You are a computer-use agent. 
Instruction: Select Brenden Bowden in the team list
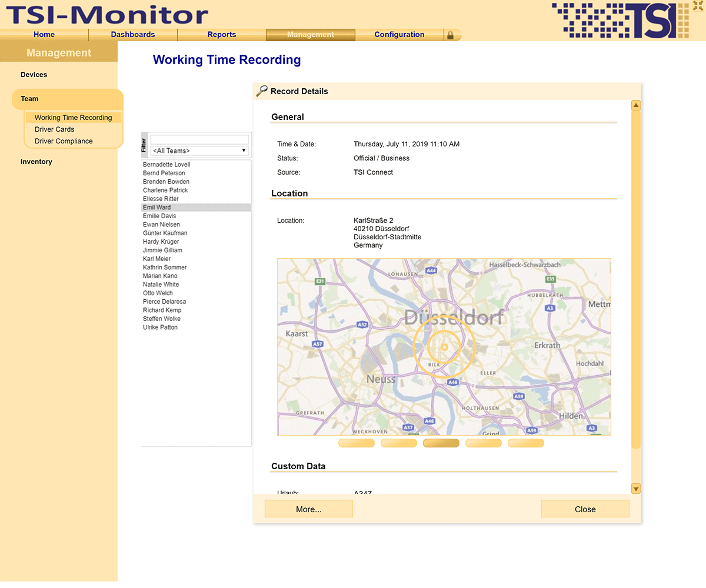pyautogui.click(x=197, y=182)
